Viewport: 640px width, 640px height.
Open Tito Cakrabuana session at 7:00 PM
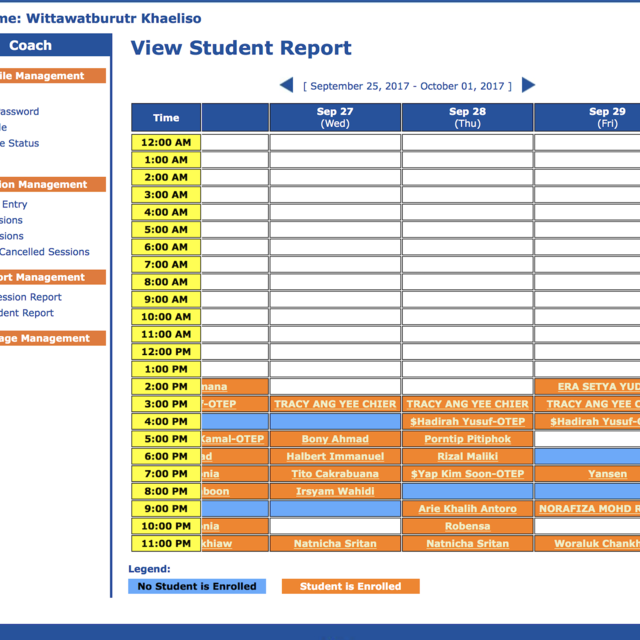(x=335, y=474)
